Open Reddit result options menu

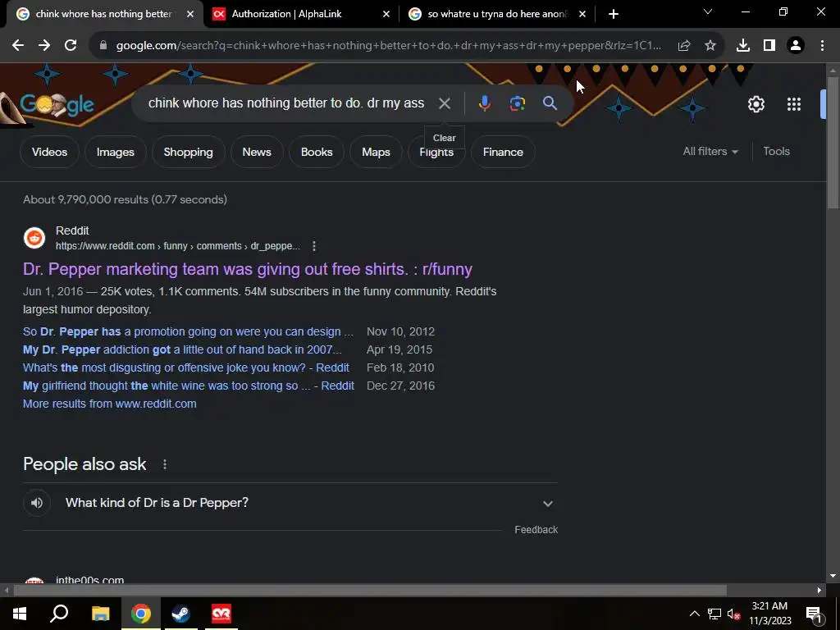(x=314, y=246)
